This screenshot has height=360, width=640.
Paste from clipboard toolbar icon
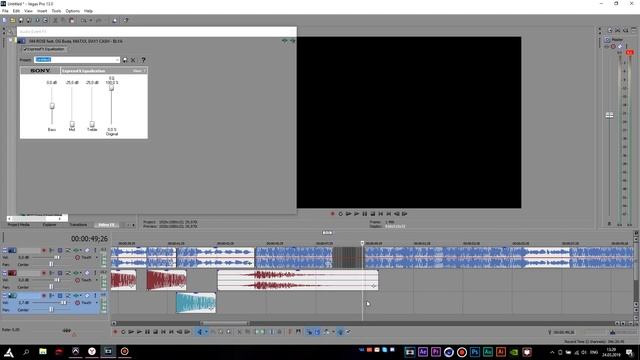tap(72, 20)
